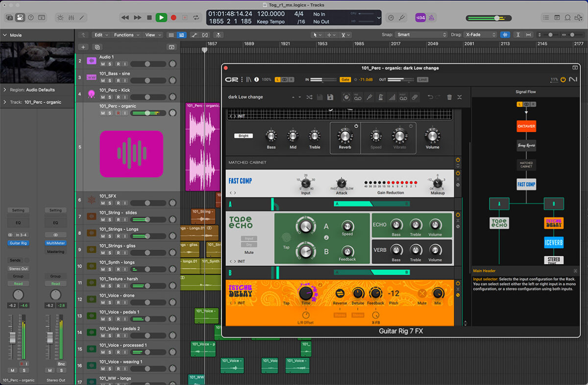The image size is (588, 385).
Task: Open the Drag mode dropdown set to X-Fade
Action: (x=480, y=35)
